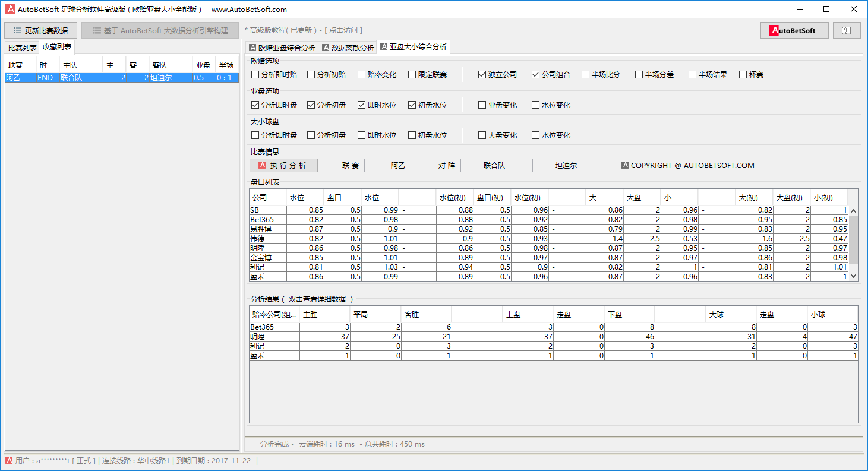Select Bet365 row in 分析结果
The image size is (868, 471).
tap(554, 327)
